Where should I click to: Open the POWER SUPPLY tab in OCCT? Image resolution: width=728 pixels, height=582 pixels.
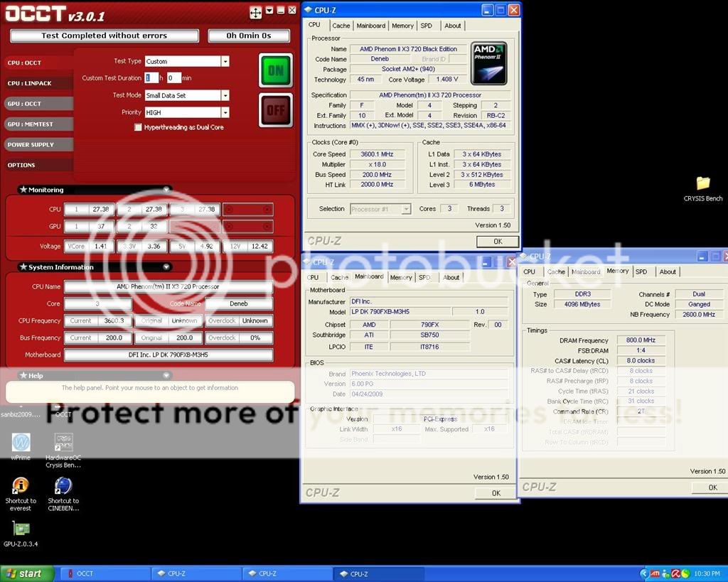(x=39, y=144)
